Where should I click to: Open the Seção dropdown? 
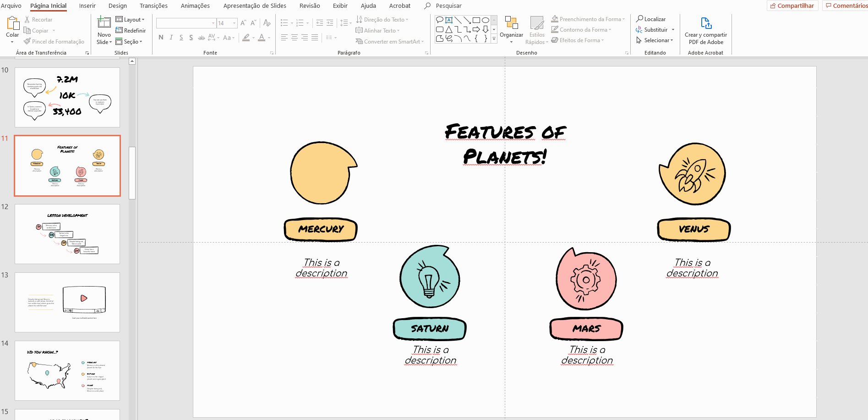[129, 41]
